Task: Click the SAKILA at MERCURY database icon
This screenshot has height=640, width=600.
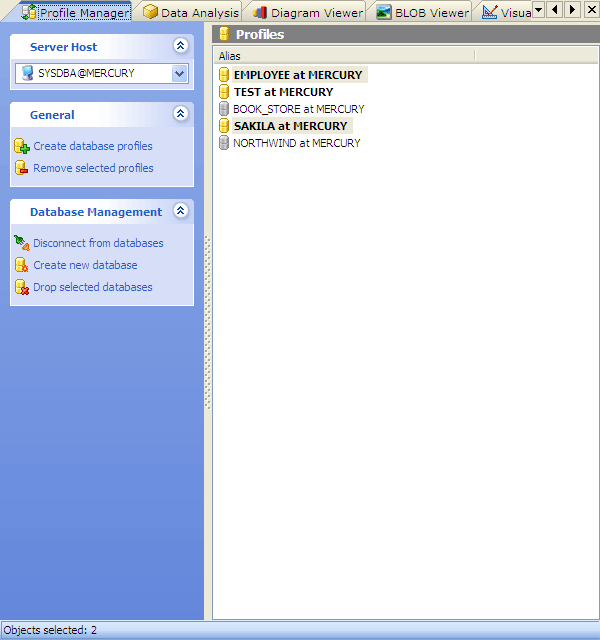Action: (224, 126)
